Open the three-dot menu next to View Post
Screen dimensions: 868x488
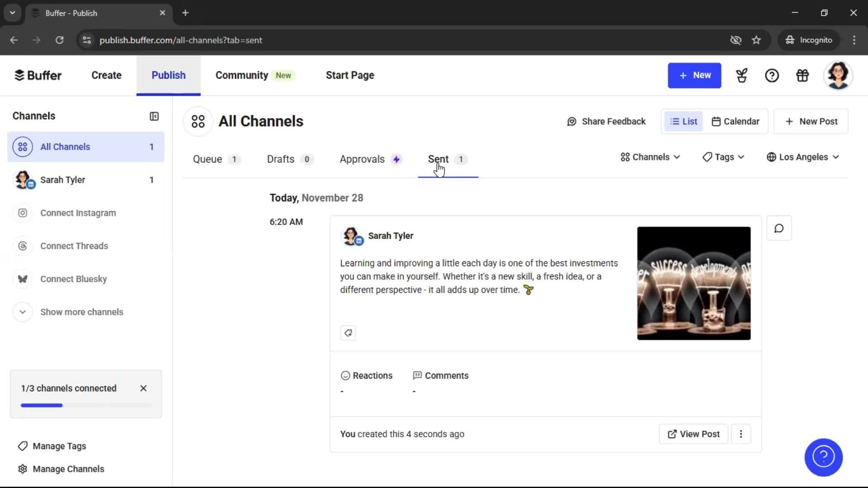pos(741,434)
